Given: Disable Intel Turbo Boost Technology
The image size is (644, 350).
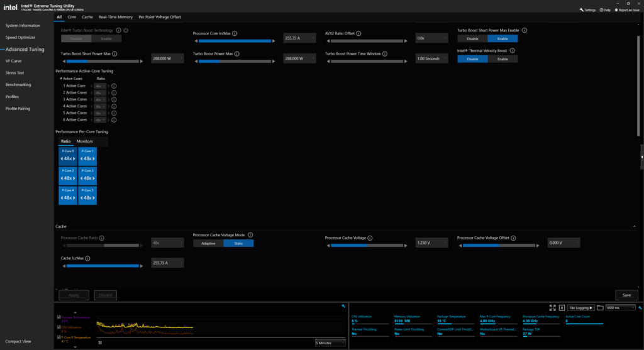Looking at the screenshot, I should [76, 38].
